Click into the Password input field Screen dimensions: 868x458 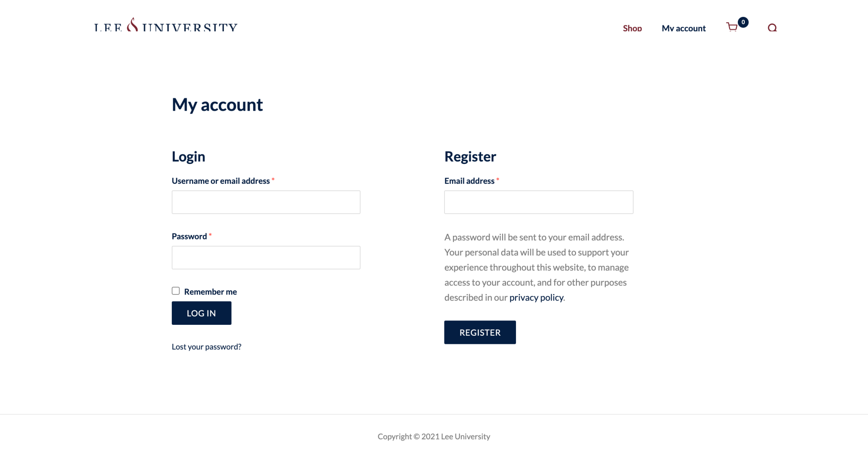pyautogui.click(x=266, y=258)
